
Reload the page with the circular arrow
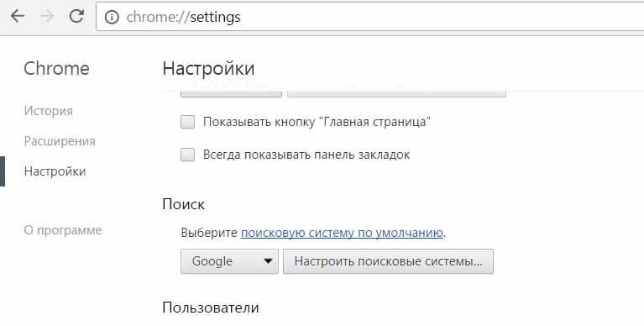(x=76, y=16)
